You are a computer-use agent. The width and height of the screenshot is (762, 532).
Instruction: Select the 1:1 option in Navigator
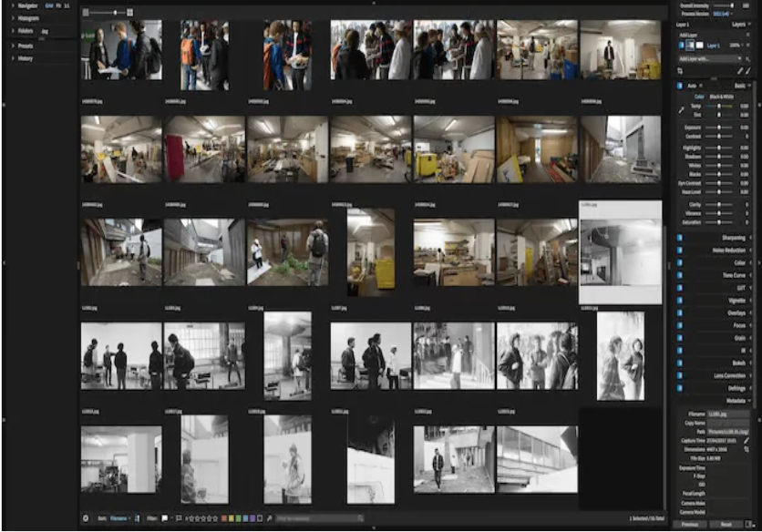tap(67, 5)
